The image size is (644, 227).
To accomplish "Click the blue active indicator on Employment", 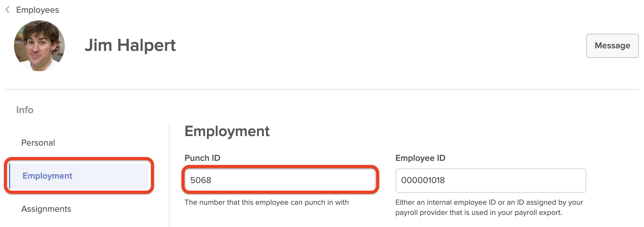I will click(x=10, y=176).
